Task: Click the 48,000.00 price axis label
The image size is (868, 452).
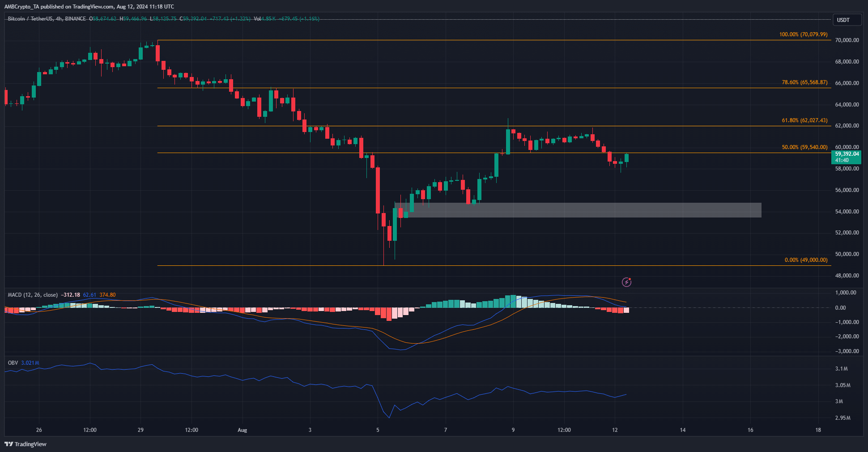Action: point(847,276)
